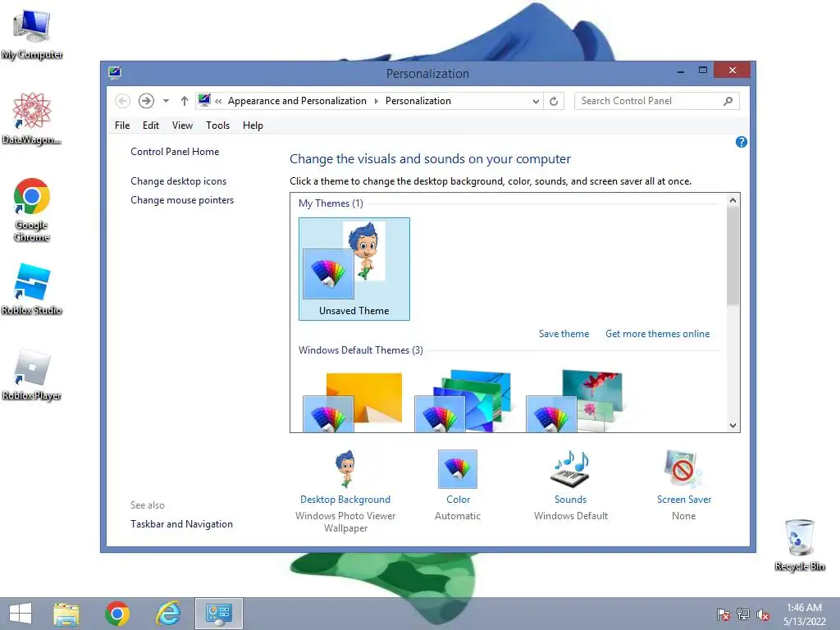
Task: Click the taskbar clock showing 1:46 AM
Action: click(x=804, y=614)
